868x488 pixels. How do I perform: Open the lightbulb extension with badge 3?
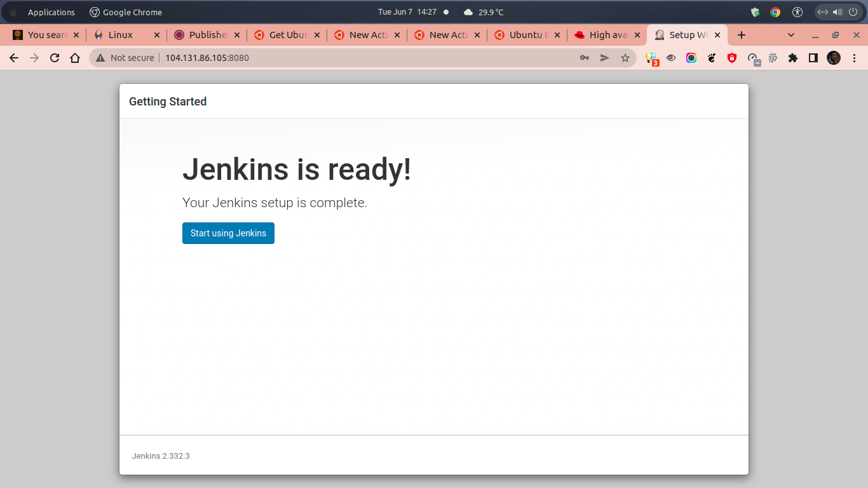pos(651,58)
